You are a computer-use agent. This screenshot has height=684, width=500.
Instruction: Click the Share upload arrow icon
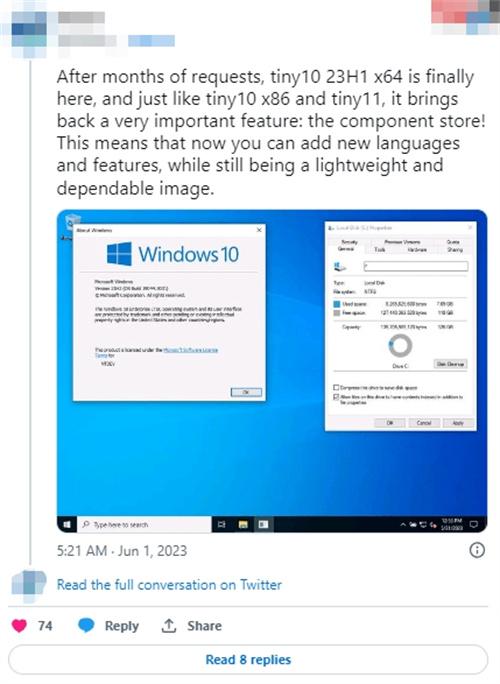click(169, 626)
